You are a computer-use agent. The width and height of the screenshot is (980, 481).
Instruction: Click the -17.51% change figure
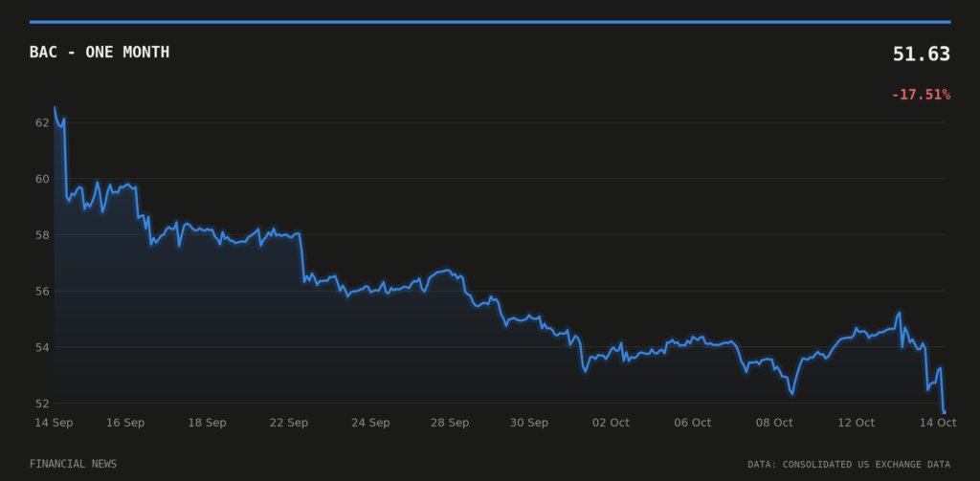921,95
